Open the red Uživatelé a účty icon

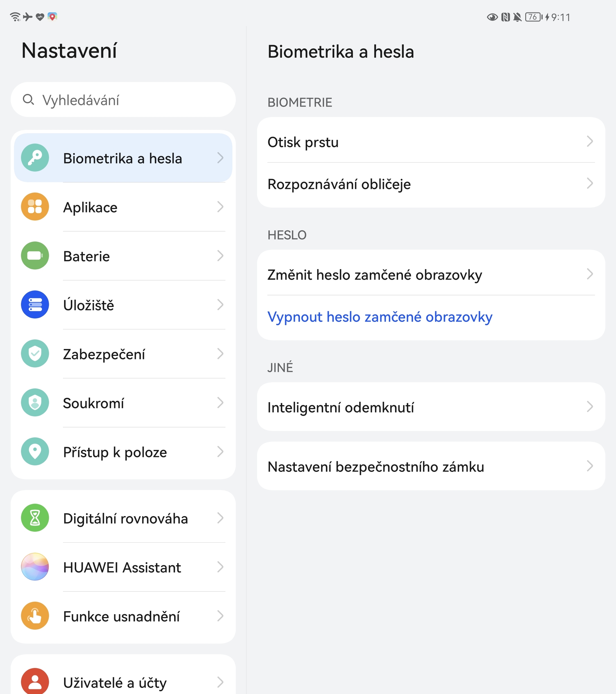(35, 681)
